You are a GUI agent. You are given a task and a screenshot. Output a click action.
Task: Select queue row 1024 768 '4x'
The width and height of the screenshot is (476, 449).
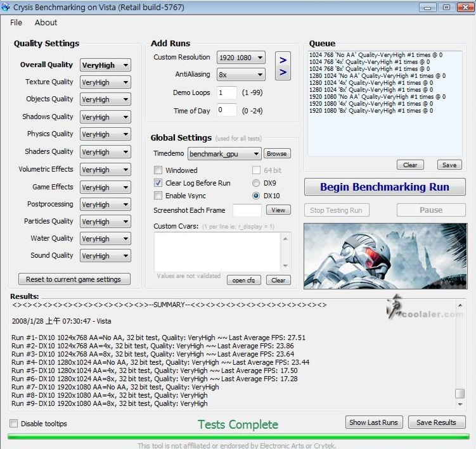pos(370,62)
